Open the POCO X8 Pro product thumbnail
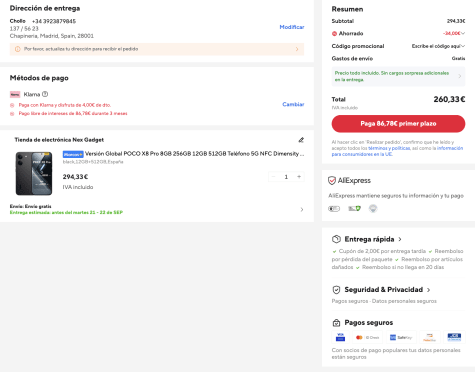The image size is (475, 372). pos(34,173)
